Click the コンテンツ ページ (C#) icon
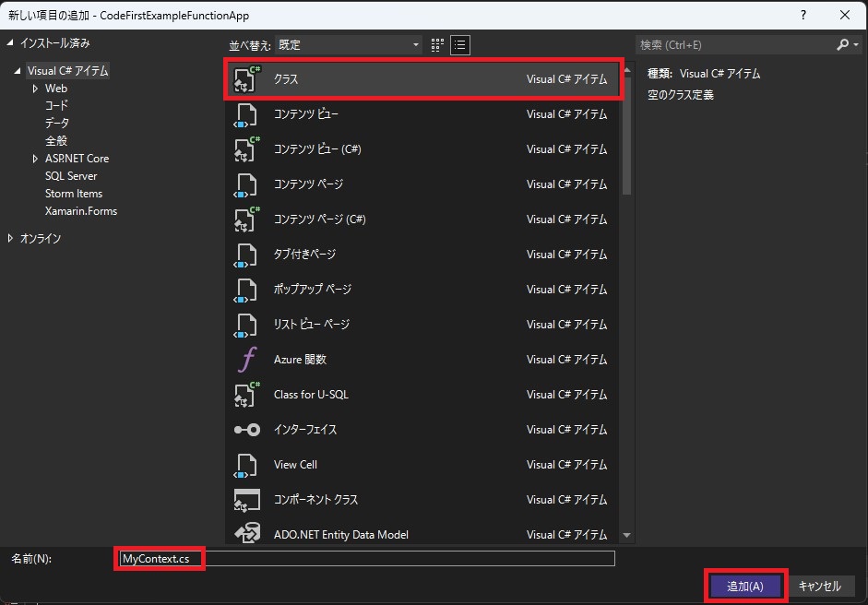Image resolution: width=868 pixels, height=605 pixels. (246, 219)
